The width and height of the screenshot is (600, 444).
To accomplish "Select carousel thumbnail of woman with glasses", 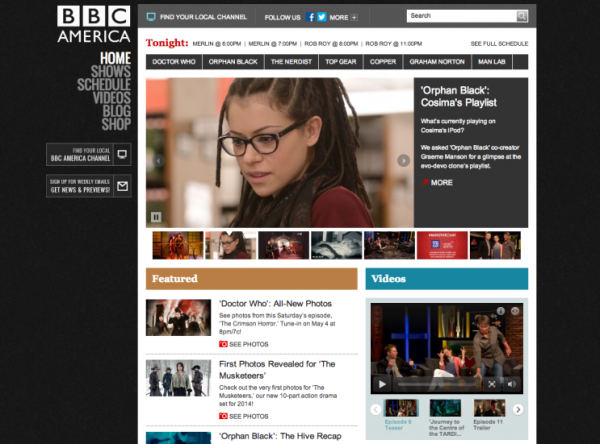I will coord(231,245).
